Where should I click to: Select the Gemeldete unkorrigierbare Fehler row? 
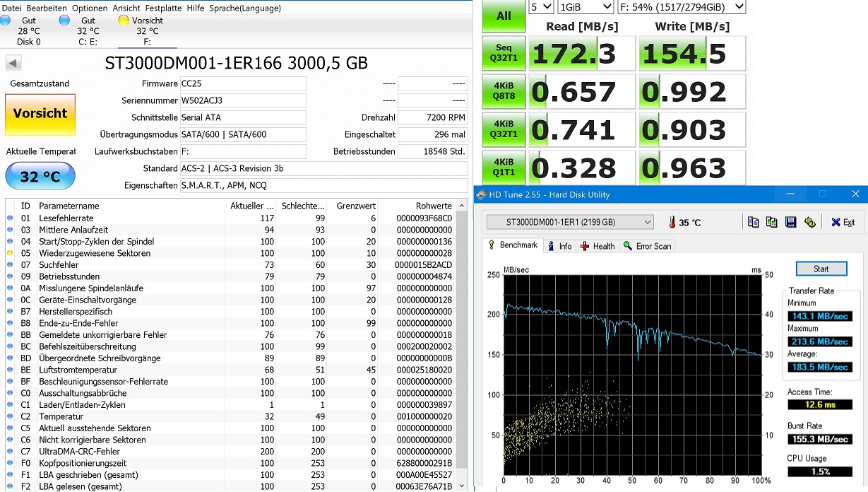(x=230, y=335)
